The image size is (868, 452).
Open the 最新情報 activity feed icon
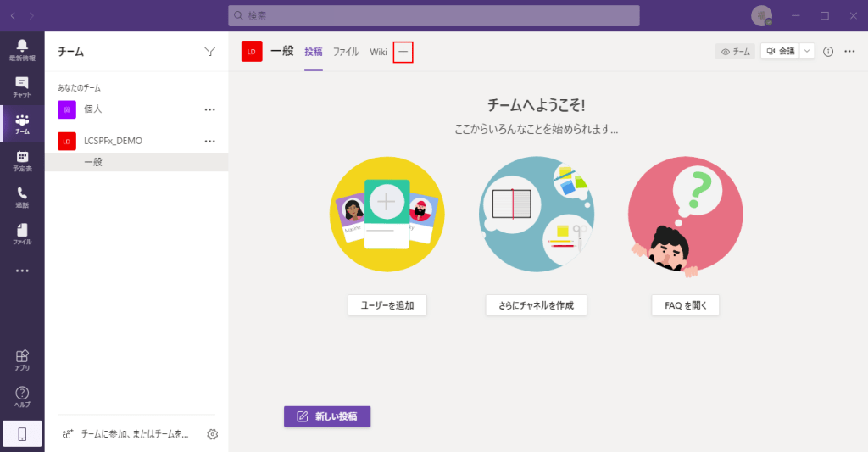[x=22, y=50]
